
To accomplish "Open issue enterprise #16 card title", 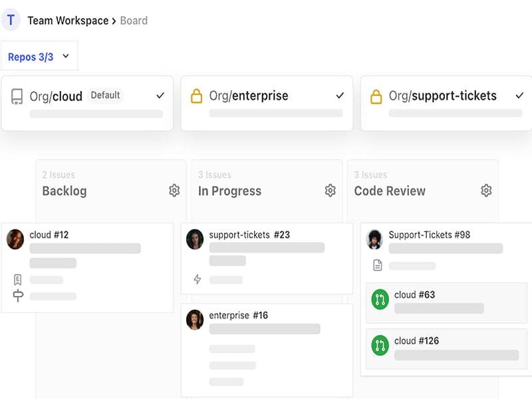I will click(x=239, y=315).
